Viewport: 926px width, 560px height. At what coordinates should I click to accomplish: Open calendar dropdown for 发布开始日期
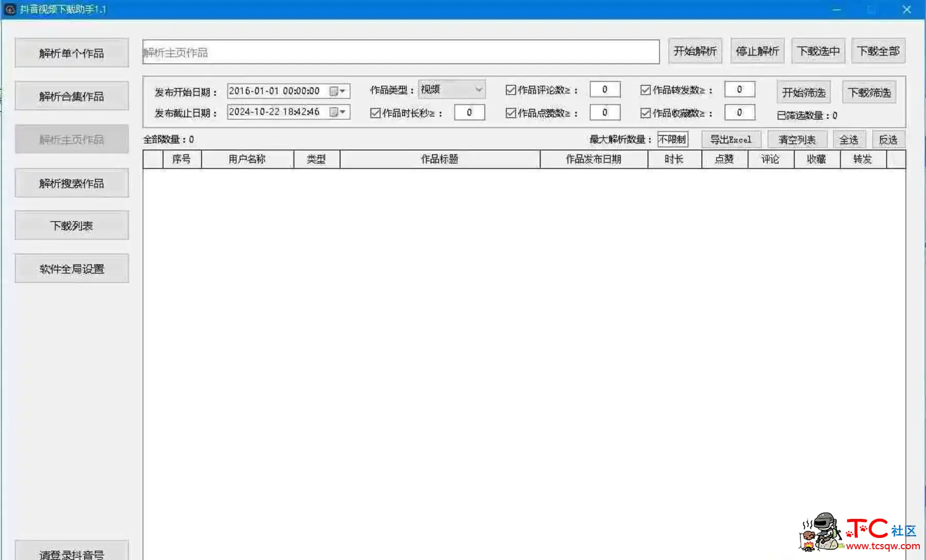click(x=338, y=91)
